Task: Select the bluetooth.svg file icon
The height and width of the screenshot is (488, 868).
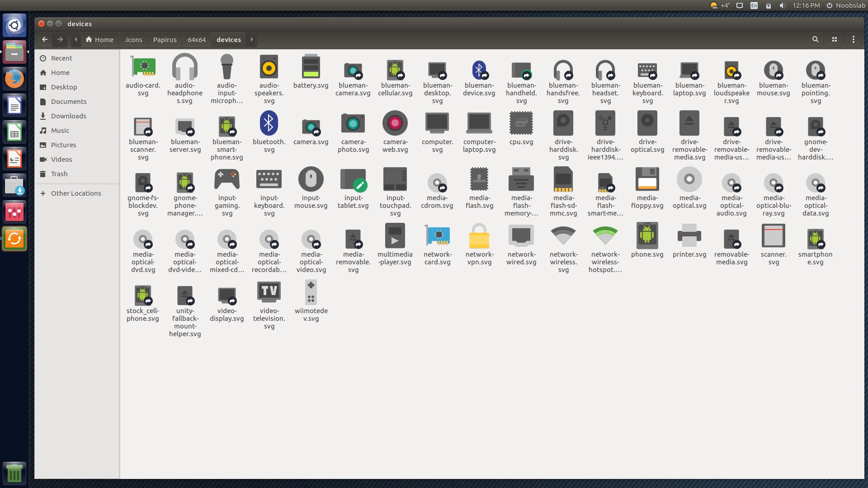Action: [x=269, y=123]
